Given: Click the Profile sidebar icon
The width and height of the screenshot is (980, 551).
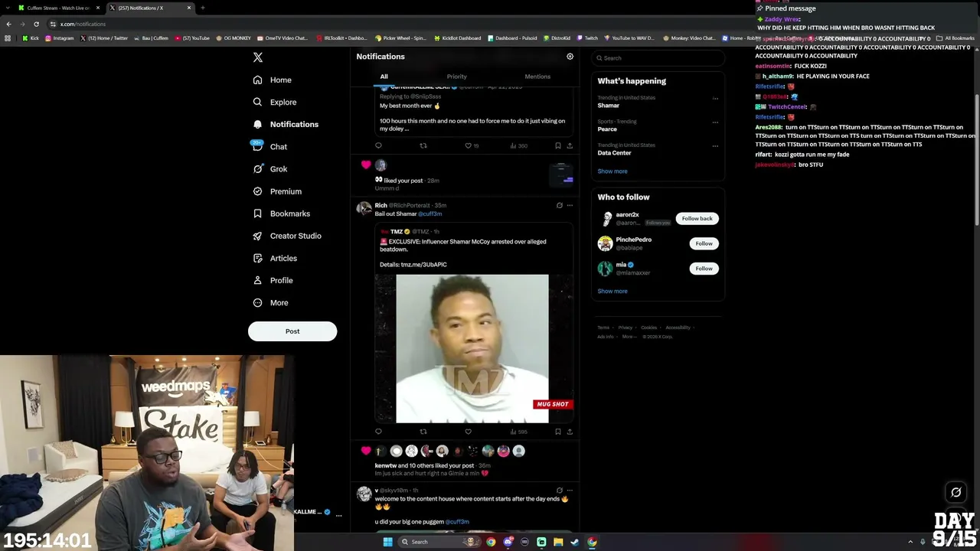Looking at the screenshot, I should point(257,280).
